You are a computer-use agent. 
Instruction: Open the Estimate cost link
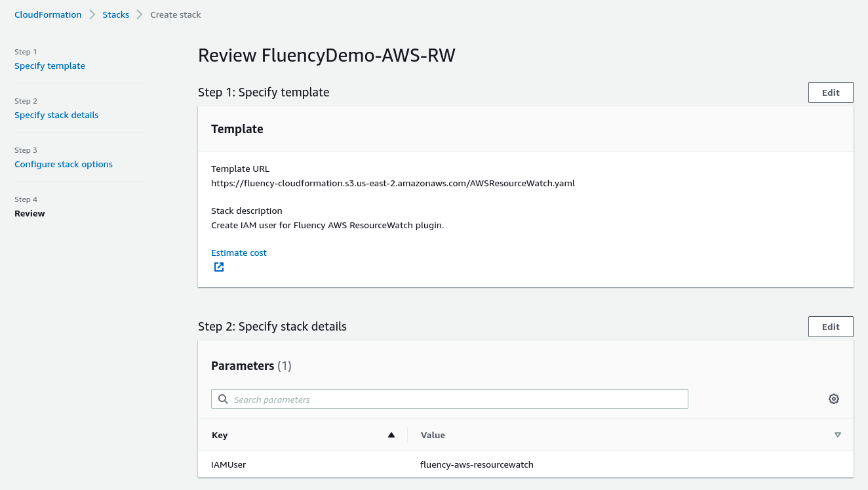239,253
